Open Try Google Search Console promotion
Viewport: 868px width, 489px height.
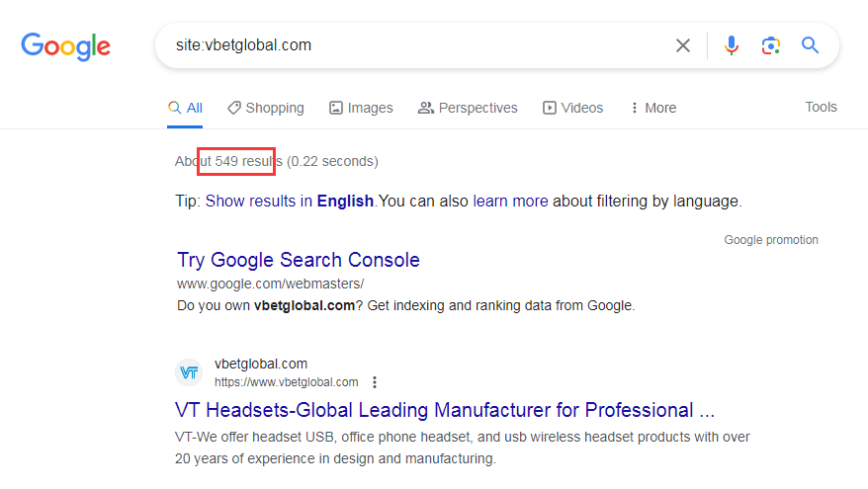point(299,260)
